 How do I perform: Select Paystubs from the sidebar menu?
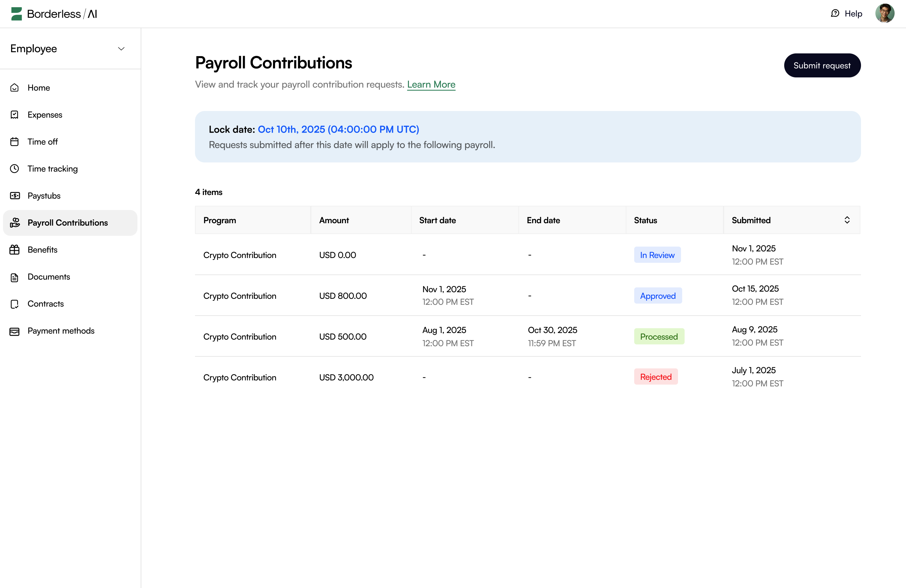[x=44, y=196]
